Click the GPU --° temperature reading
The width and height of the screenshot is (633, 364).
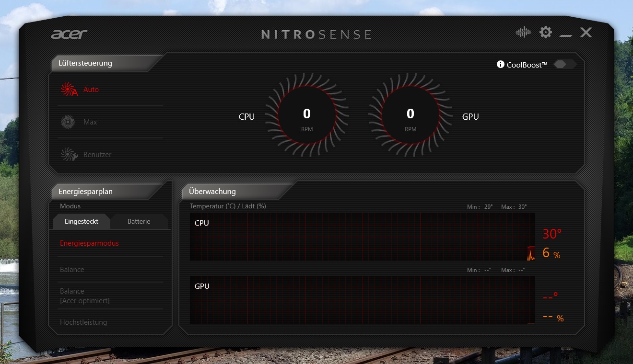tap(551, 297)
